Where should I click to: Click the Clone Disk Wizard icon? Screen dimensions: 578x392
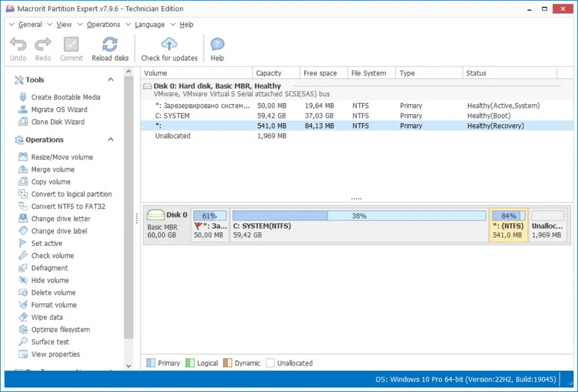[23, 122]
